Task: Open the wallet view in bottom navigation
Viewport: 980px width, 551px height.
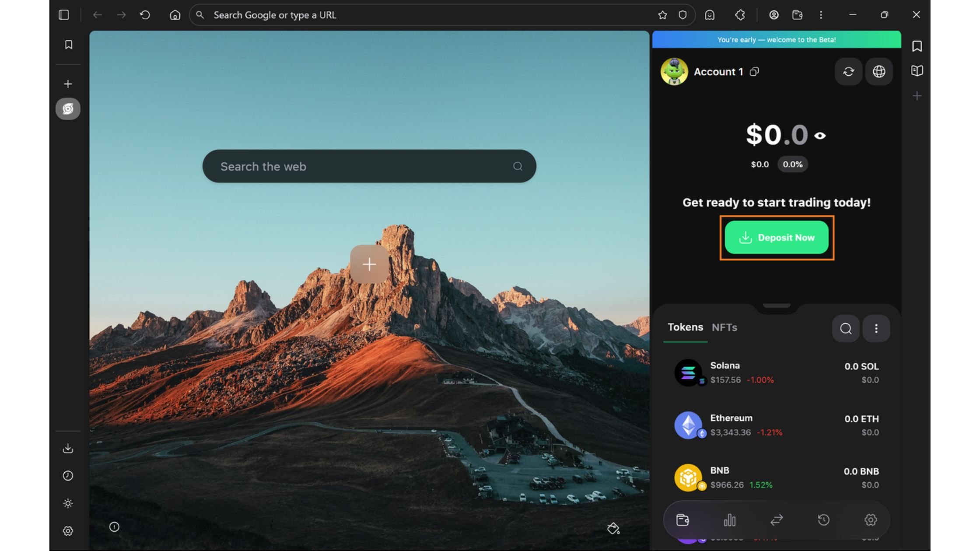Action: click(x=682, y=520)
